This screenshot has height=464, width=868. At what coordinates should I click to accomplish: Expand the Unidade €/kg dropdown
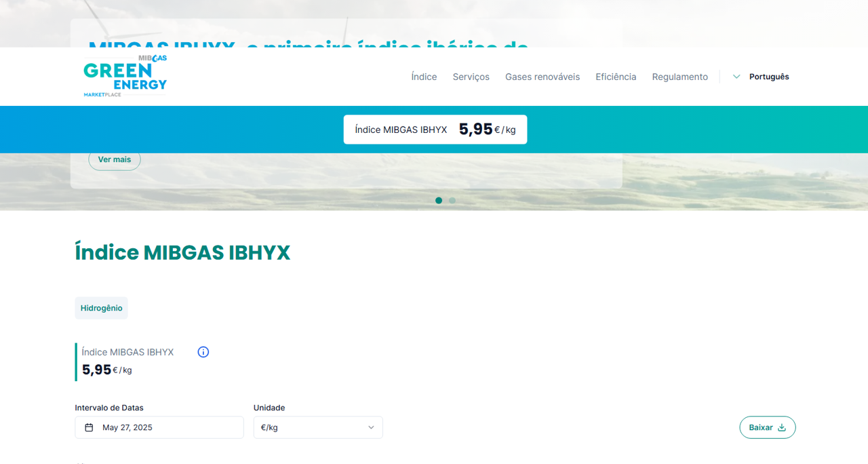coord(318,427)
